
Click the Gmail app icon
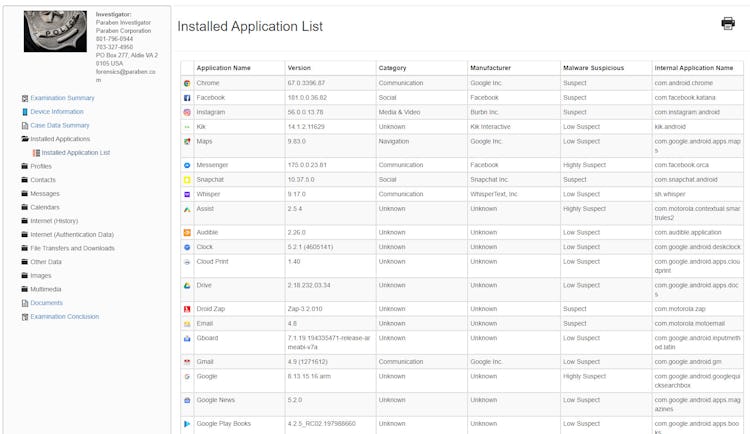pos(187,362)
